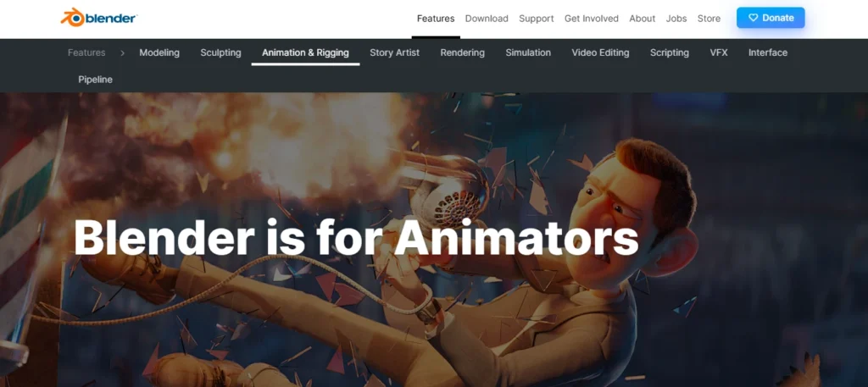Visit the About page
Image resolution: width=868 pixels, height=387 pixels.
point(643,19)
